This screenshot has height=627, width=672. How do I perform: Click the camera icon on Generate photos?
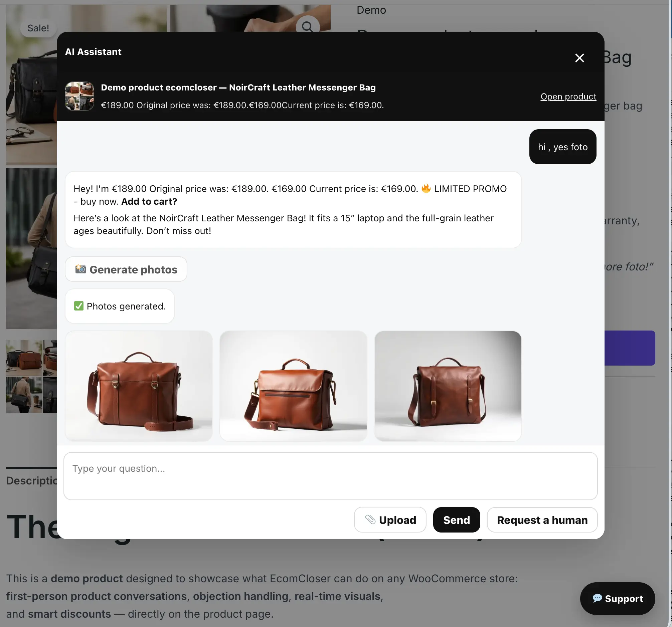(x=80, y=269)
